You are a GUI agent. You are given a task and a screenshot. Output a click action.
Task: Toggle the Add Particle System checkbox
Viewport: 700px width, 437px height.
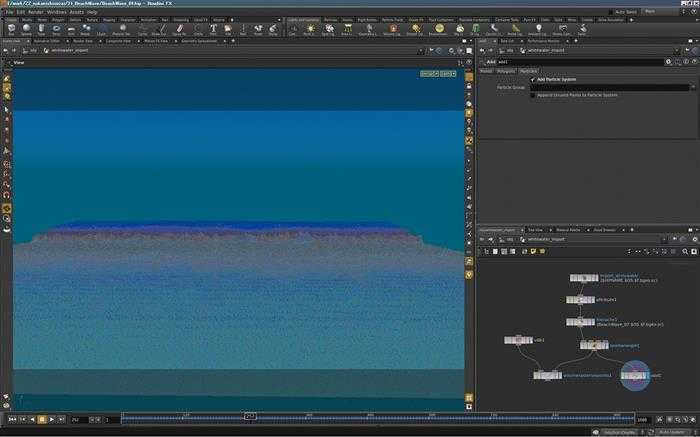coord(533,79)
